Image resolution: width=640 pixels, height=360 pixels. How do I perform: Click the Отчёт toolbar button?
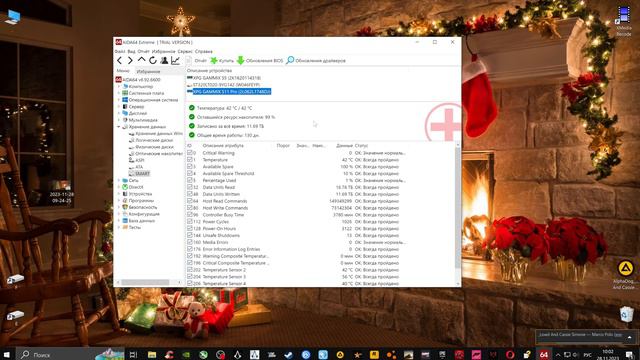(x=196, y=60)
